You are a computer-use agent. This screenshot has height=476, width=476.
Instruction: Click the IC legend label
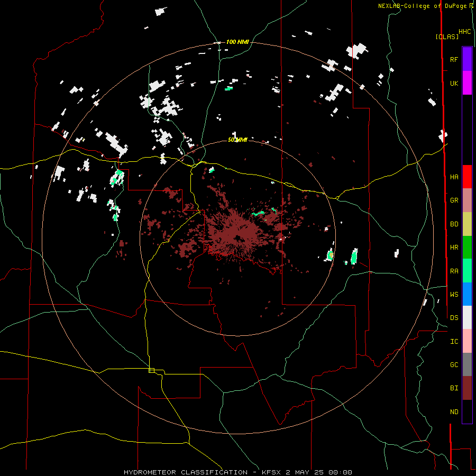click(454, 341)
